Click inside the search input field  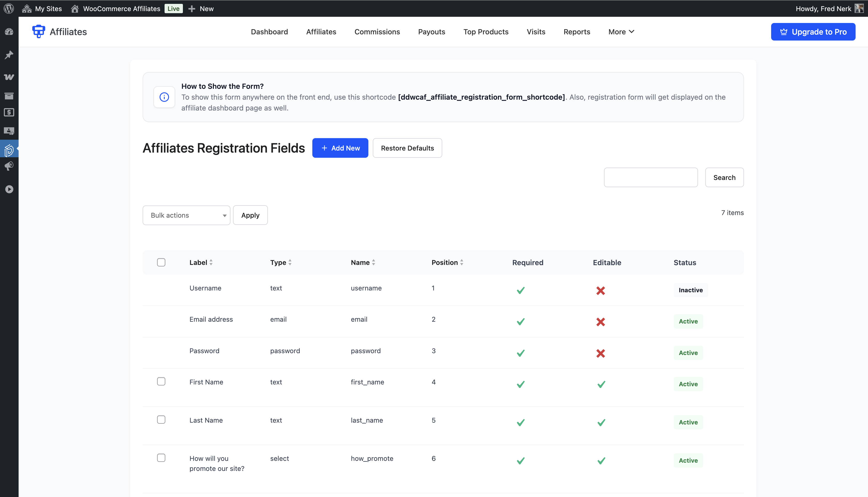pyautogui.click(x=650, y=177)
